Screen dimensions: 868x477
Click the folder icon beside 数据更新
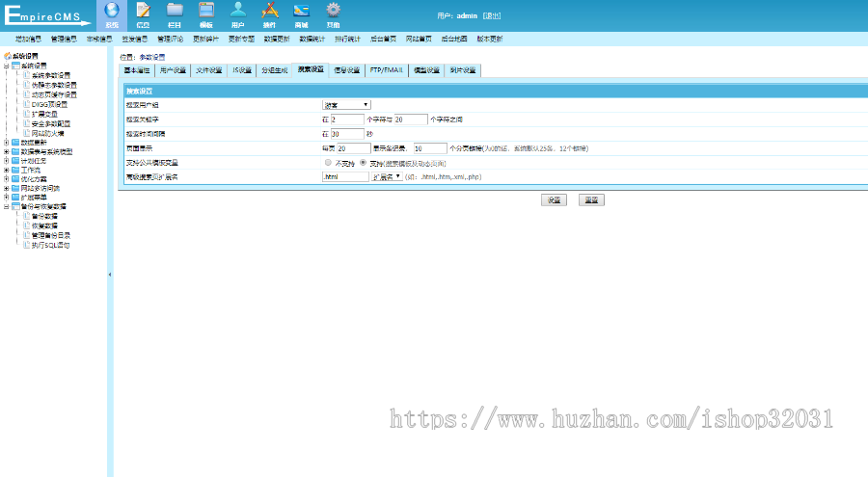coord(15,143)
